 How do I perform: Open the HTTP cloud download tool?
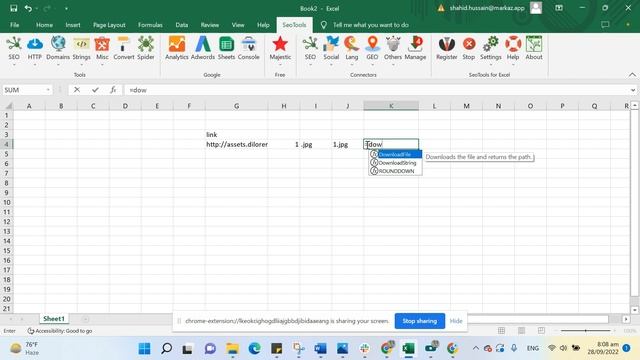(35, 49)
